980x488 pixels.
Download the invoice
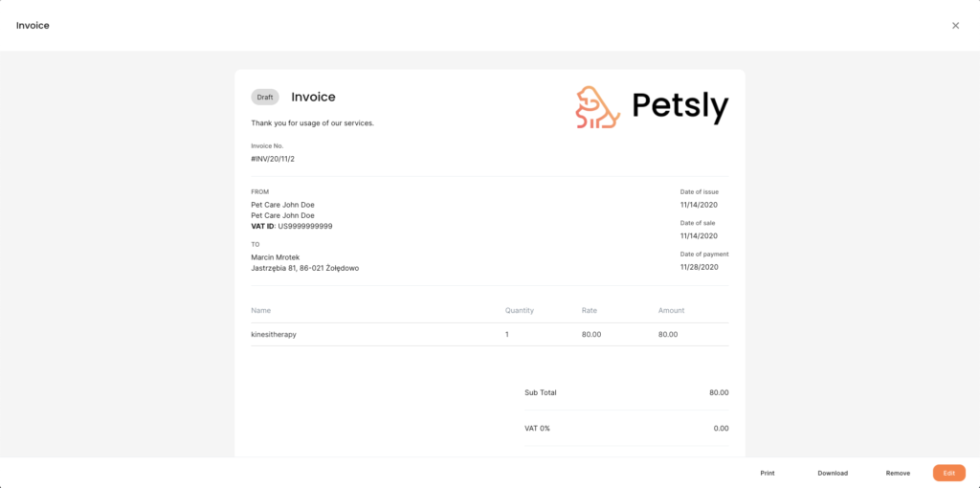(833, 473)
